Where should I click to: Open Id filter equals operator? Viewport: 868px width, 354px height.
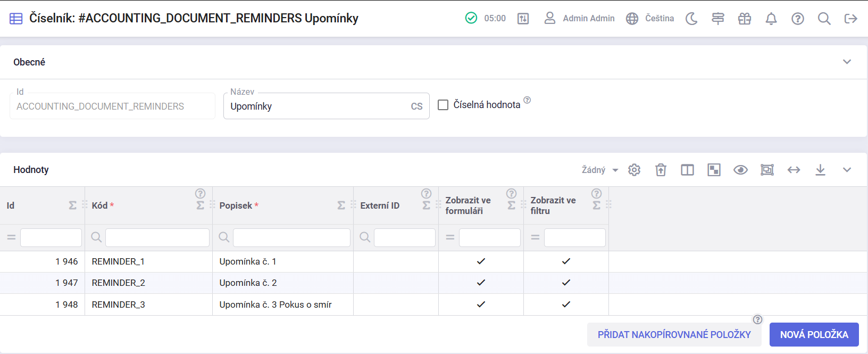tap(11, 237)
